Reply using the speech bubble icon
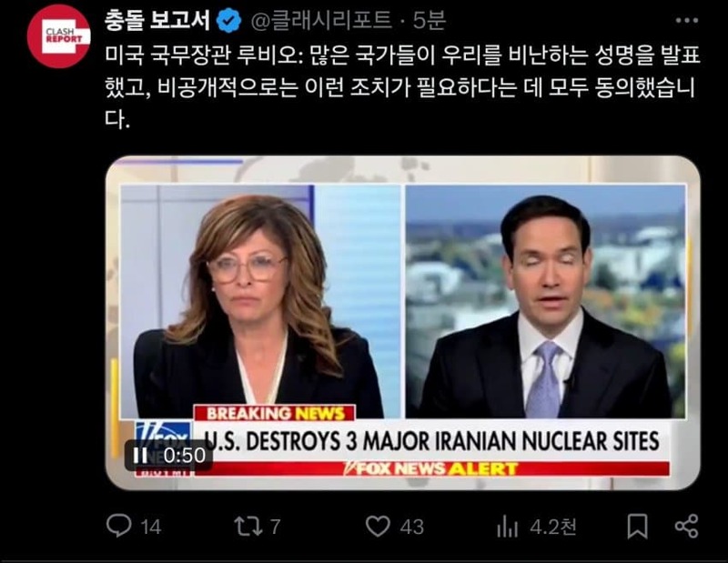This screenshot has height=563, width=728. coord(118,526)
